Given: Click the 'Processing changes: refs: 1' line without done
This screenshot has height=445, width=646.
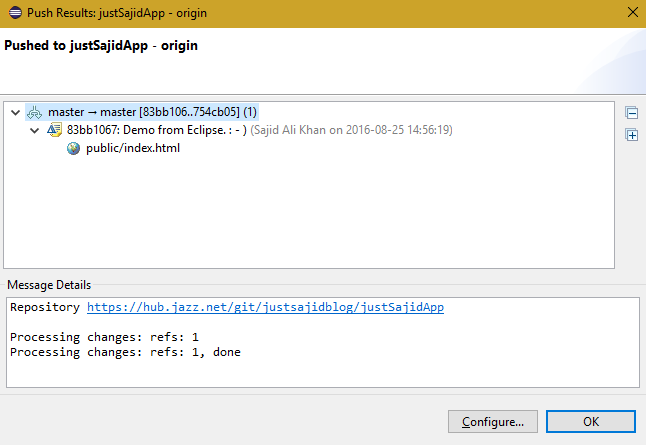Looking at the screenshot, I should [x=104, y=337].
